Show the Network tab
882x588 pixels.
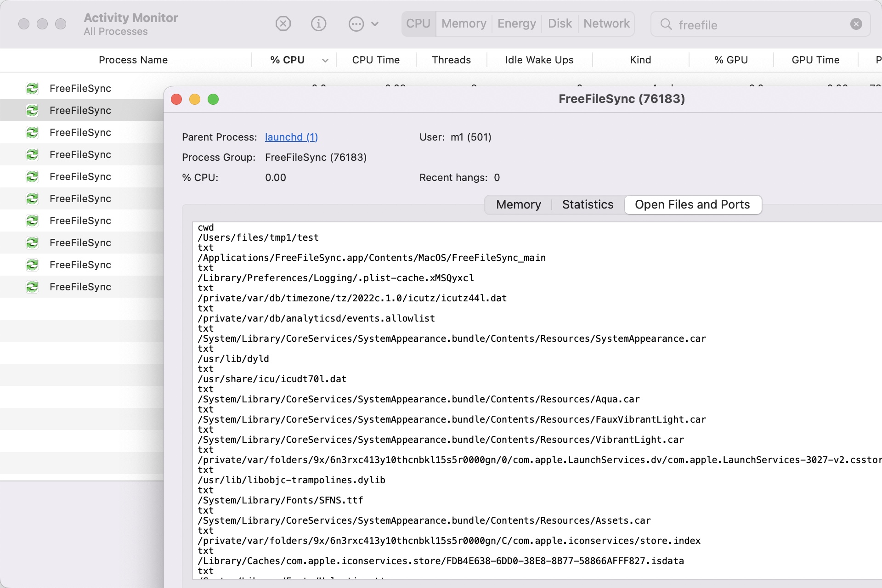click(x=606, y=23)
